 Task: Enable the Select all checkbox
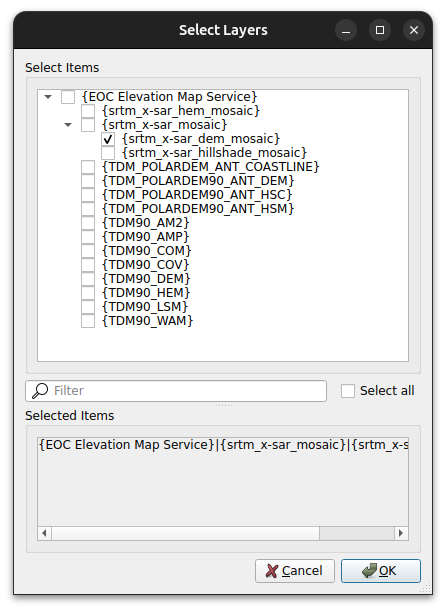click(x=348, y=391)
